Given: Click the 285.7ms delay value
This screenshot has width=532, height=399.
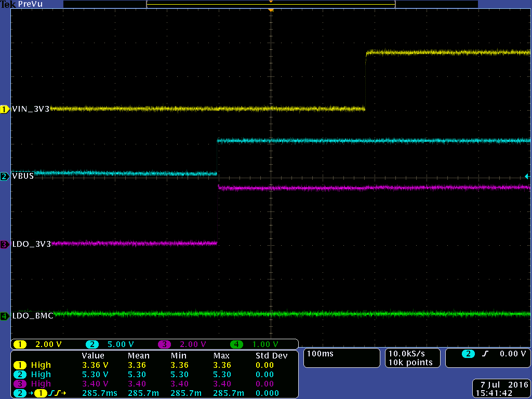Looking at the screenshot, I should pyautogui.click(x=100, y=393).
